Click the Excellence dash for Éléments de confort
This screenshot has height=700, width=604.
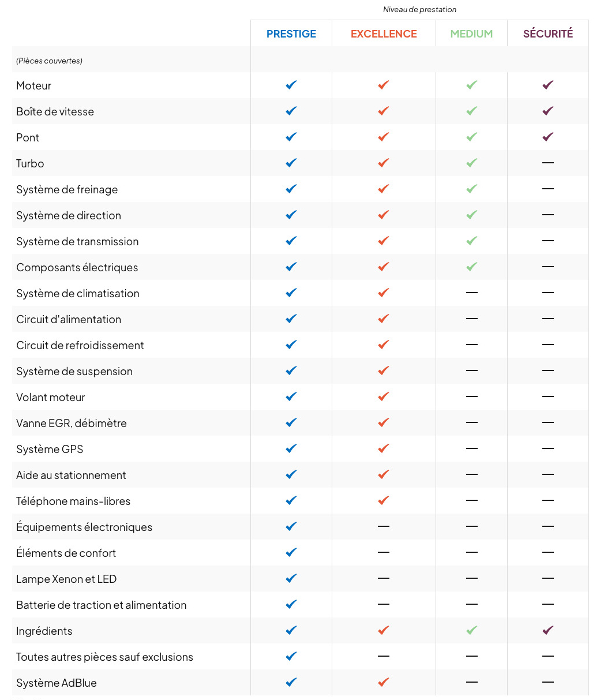tap(384, 552)
